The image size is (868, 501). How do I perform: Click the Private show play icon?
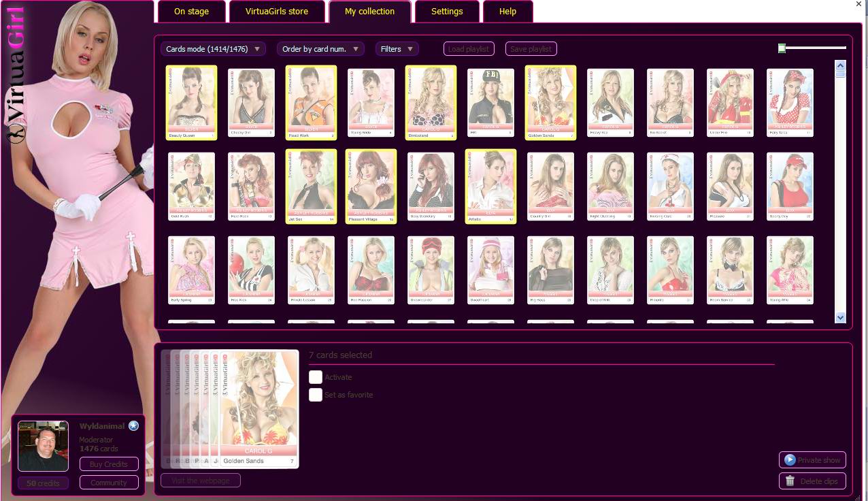coord(790,460)
